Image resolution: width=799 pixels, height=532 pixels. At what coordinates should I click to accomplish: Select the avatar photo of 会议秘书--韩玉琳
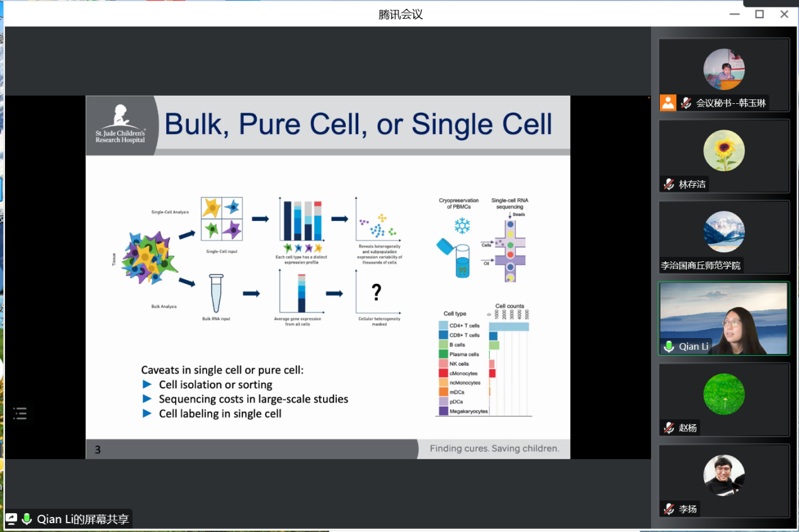723,69
